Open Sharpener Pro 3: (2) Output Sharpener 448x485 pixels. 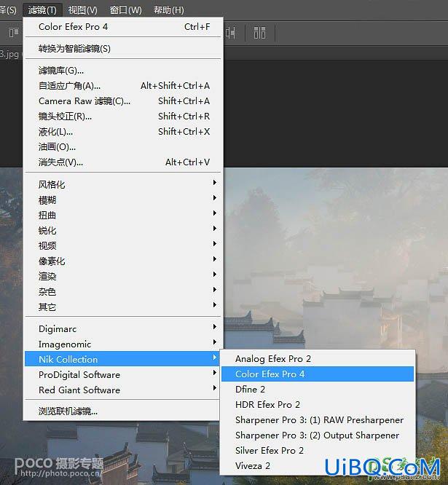click(x=318, y=435)
